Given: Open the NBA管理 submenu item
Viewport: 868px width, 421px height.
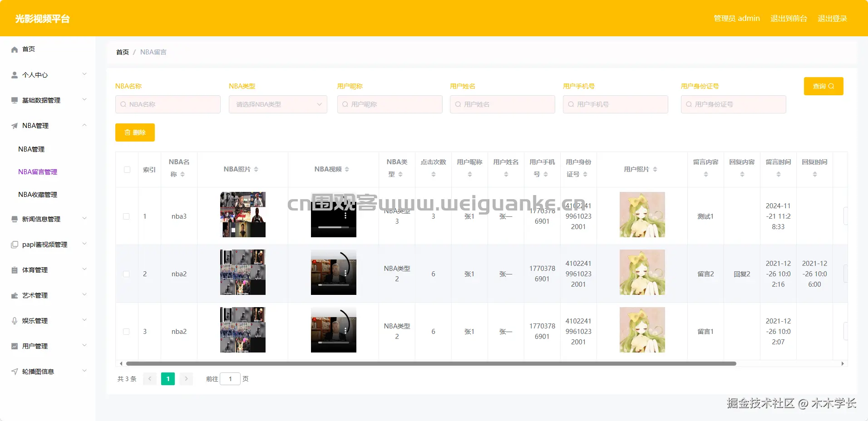Looking at the screenshot, I should 31,149.
